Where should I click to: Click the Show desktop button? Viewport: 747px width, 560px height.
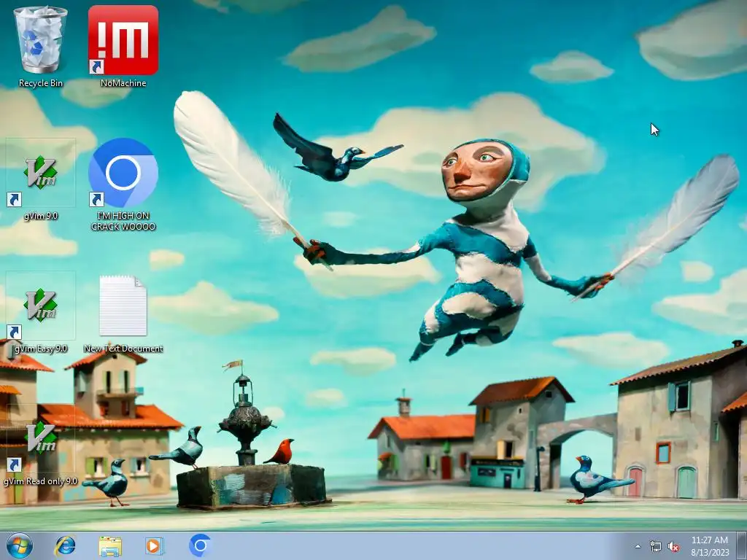coord(741,545)
